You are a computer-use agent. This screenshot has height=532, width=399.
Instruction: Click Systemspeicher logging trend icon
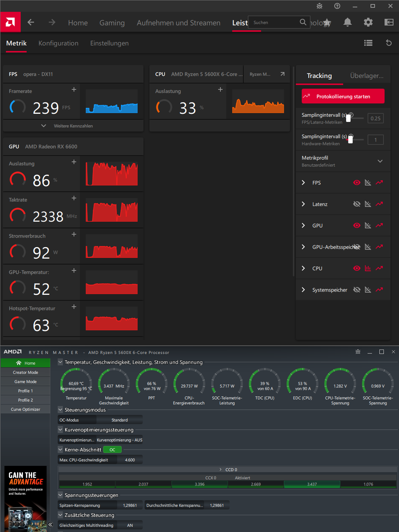tap(379, 290)
